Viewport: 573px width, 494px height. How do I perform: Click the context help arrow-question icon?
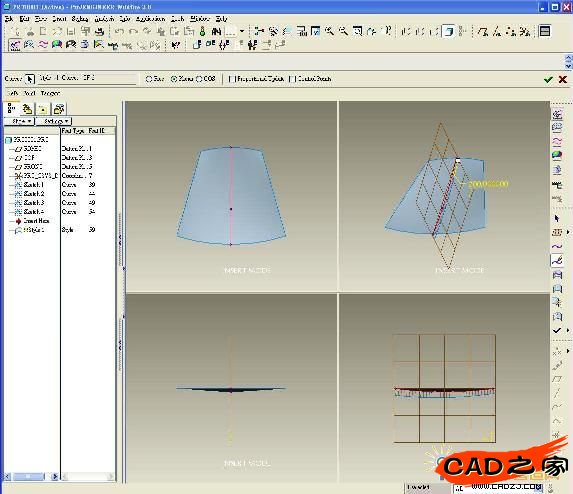pos(176,45)
